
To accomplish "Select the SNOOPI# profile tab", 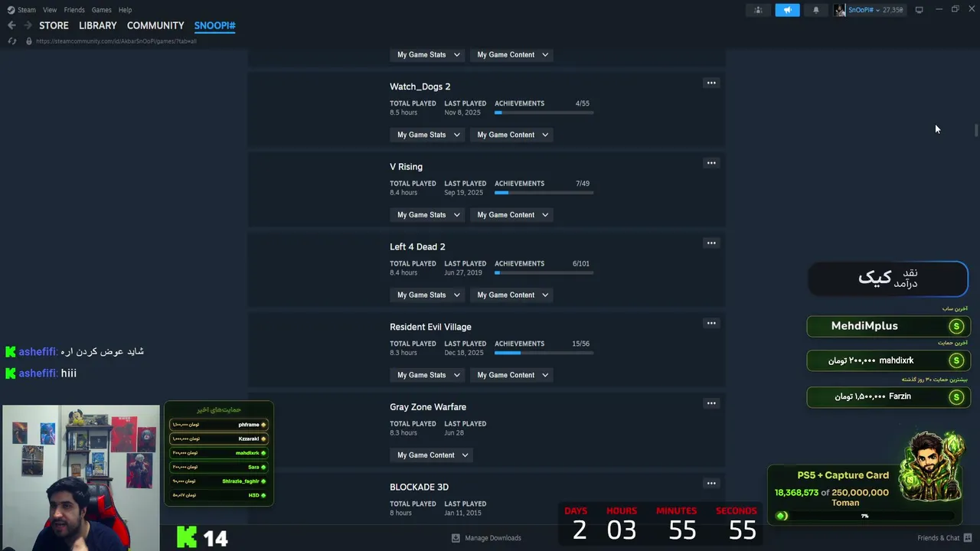I will [x=214, y=25].
